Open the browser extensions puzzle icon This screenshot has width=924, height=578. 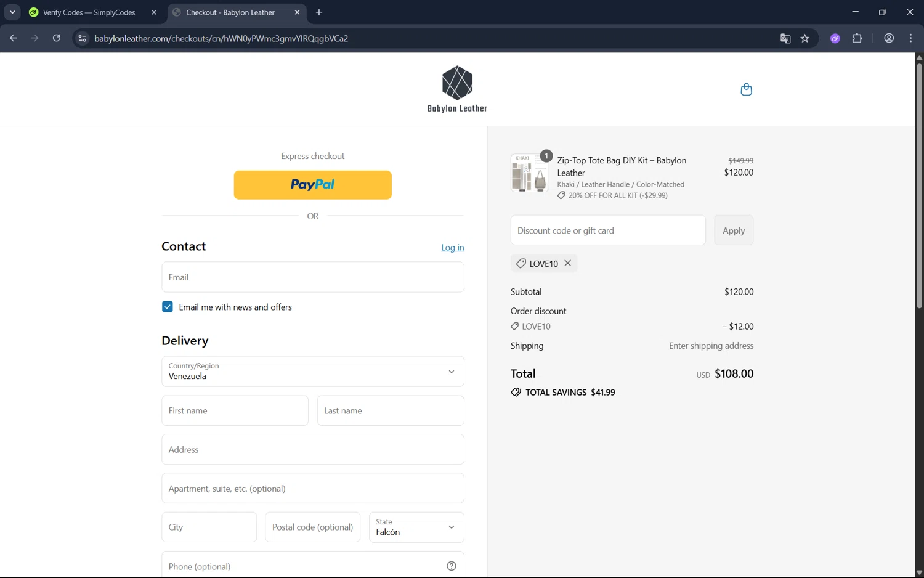coord(857,38)
